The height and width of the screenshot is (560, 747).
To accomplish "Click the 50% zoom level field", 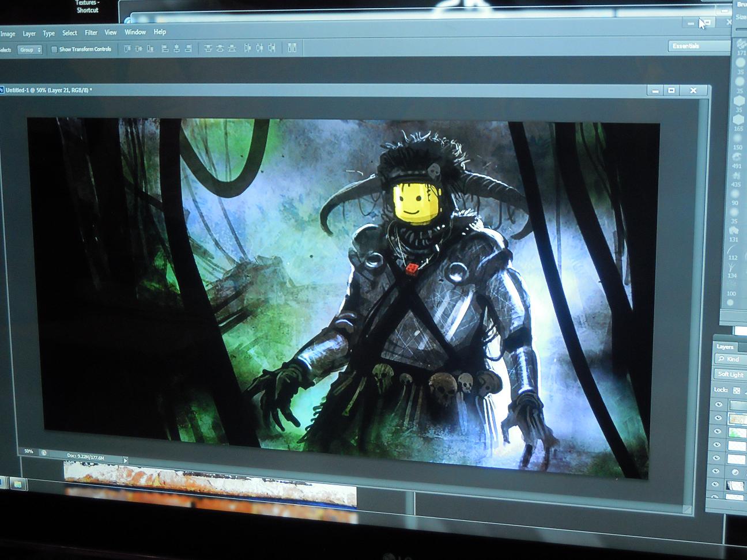I will (28, 451).
